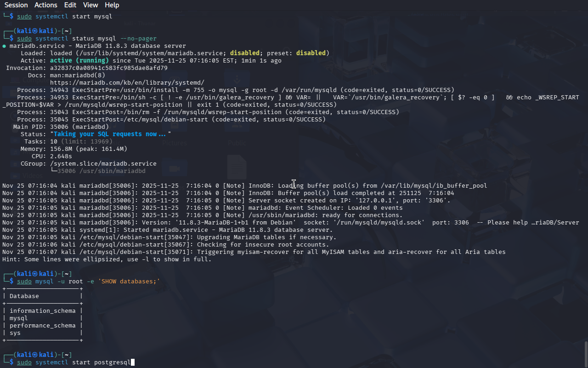Image resolution: width=588 pixels, height=368 pixels.
Task: Click the mariadb.com systemd documentation URL
Action: point(127,83)
